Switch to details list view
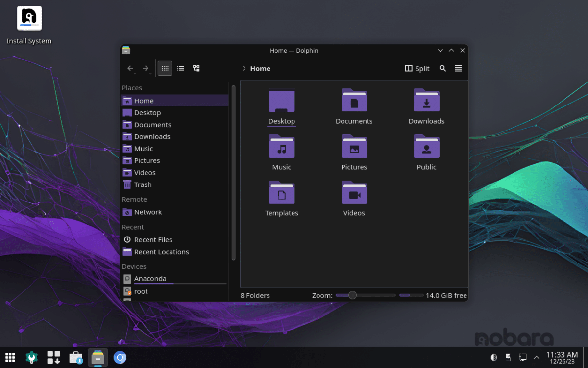Viewport: 588px width, 368px height. click(x=180, y=68)
